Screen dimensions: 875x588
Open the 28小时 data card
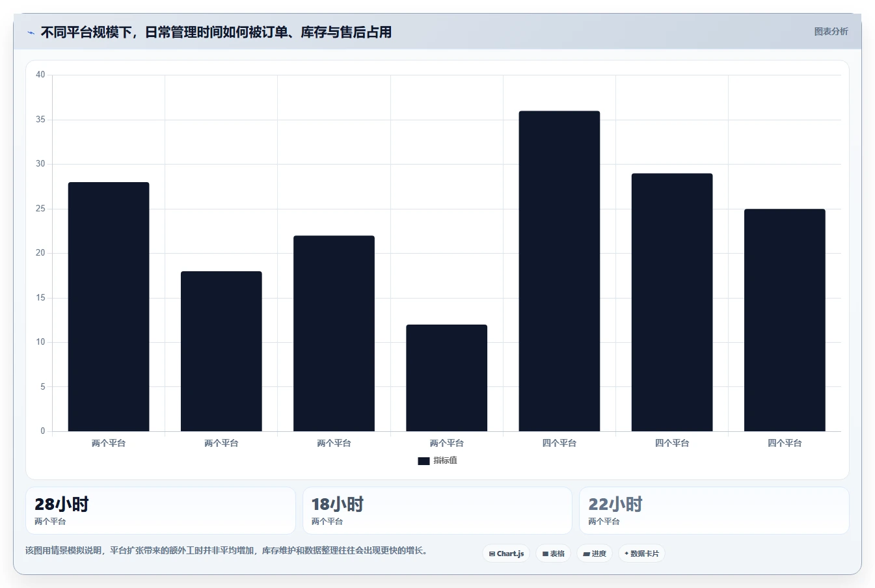coord(161,511)
